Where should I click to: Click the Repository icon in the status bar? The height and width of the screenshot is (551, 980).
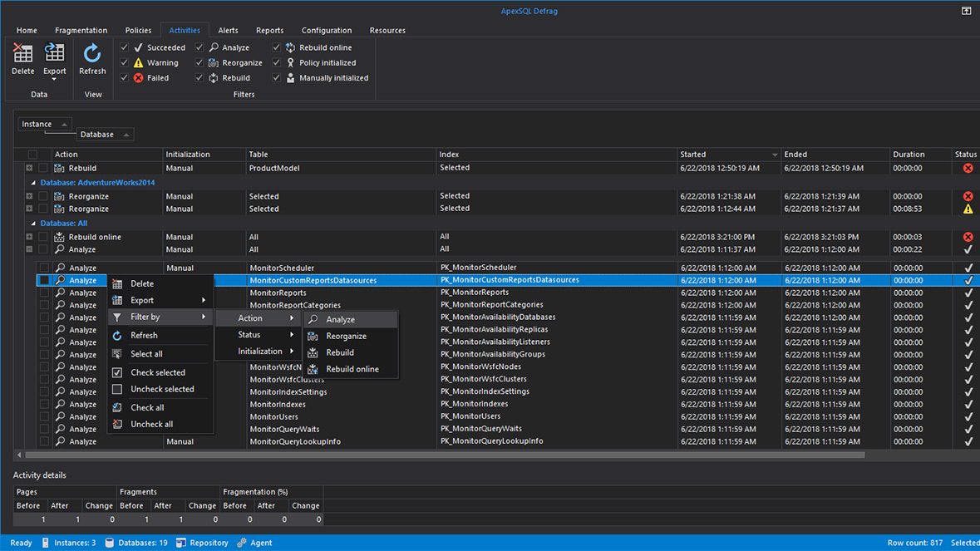point(181,543)
